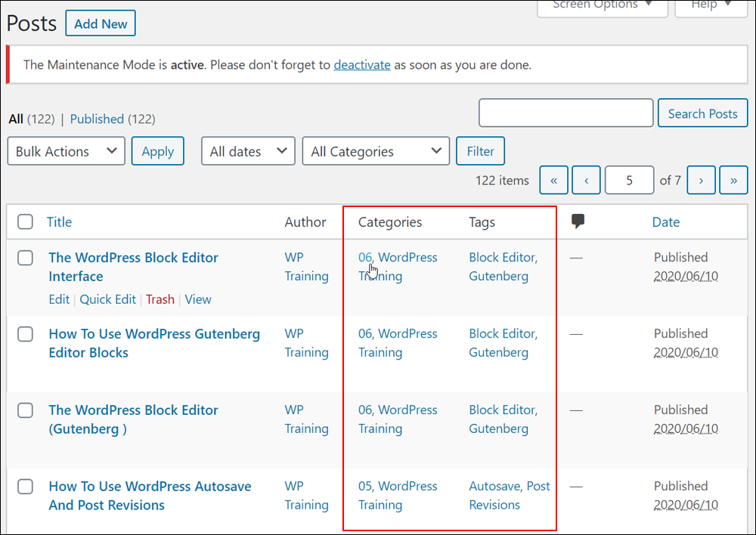Click WP Training author of Gutenberg Editor Blocks post
Screen dimensions: 756x535
pyautogui.click(x=306, y=343)
